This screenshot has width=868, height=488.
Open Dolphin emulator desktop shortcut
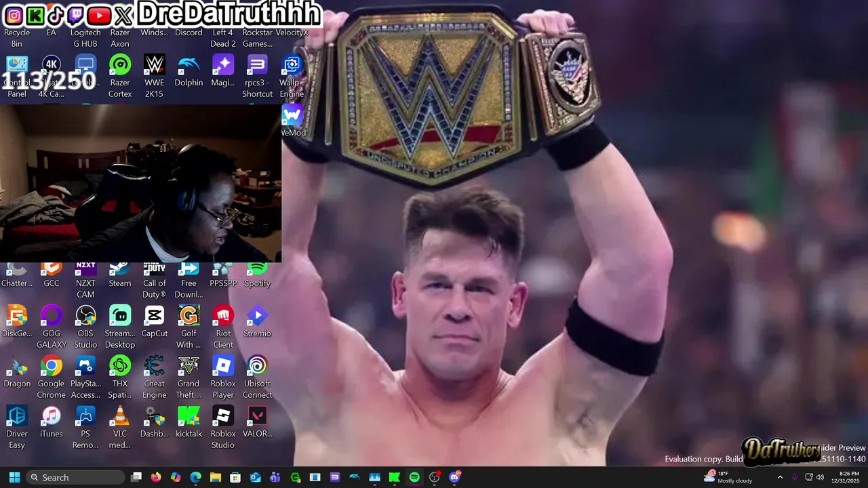(x=189, y=71)
